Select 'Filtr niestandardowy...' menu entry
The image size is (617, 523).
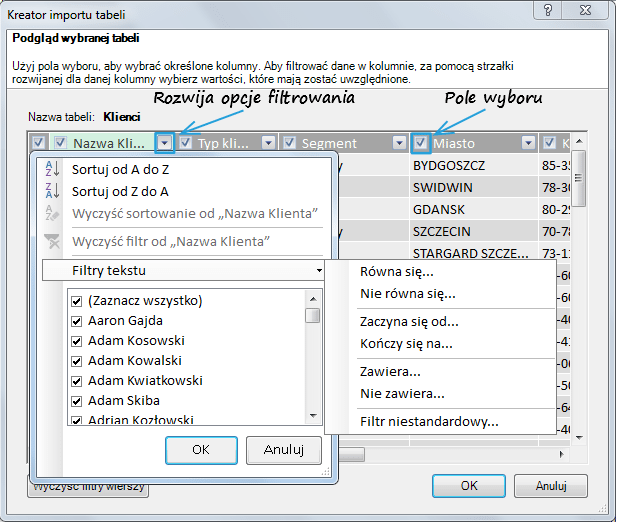pyautogui.click(x=429, y=421)
